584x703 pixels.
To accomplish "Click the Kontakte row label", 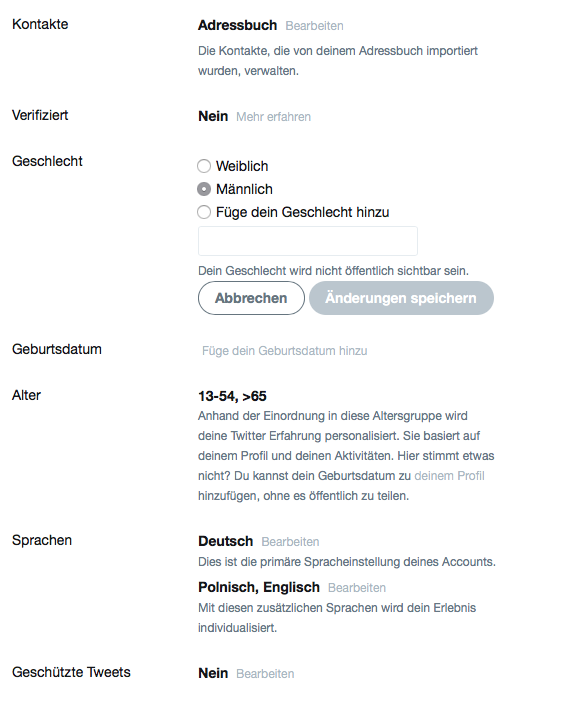I will [40, 24].
